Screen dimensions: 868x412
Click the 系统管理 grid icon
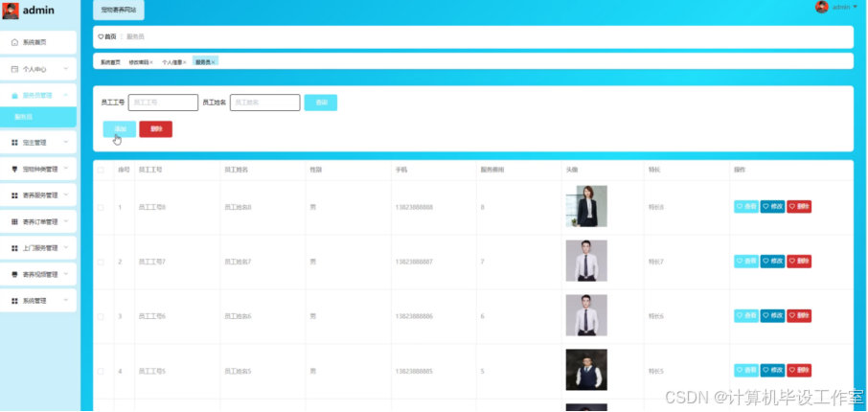click(x=15, y=301)
